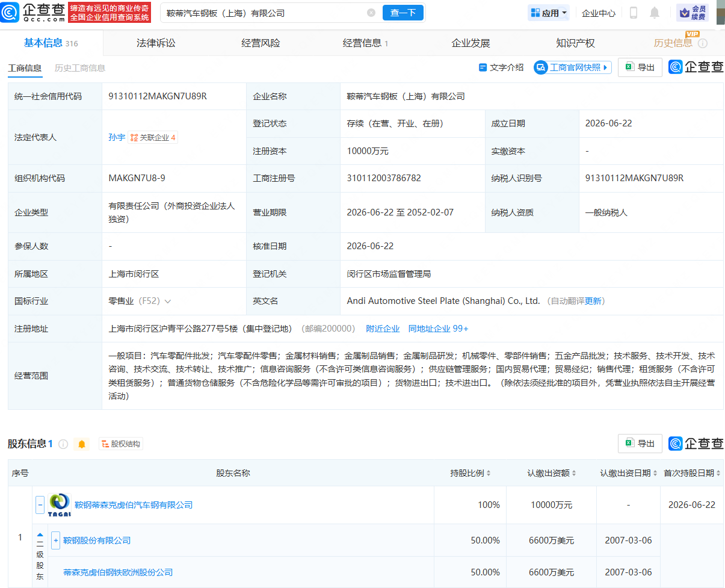Image resolution: width=725 pixels, height=588 pixels.
Task: Open 工商官网快照 snapshot button
Action: click(x=572, y=67)
